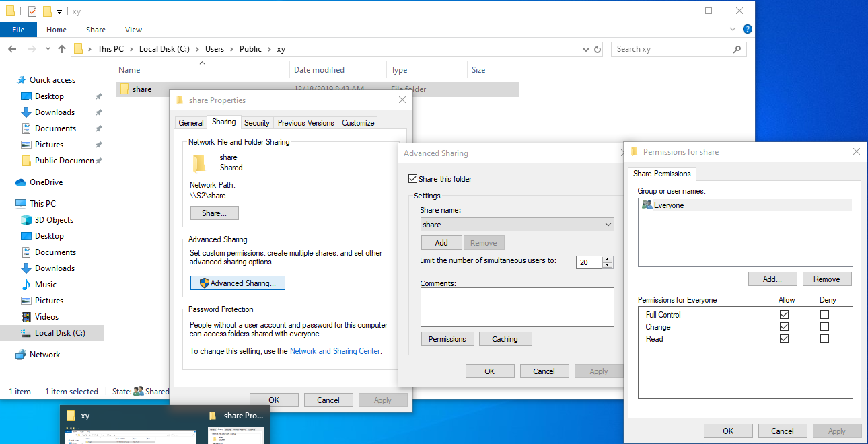
Task: Click Share... button in Properties
Action: [215, 213]
